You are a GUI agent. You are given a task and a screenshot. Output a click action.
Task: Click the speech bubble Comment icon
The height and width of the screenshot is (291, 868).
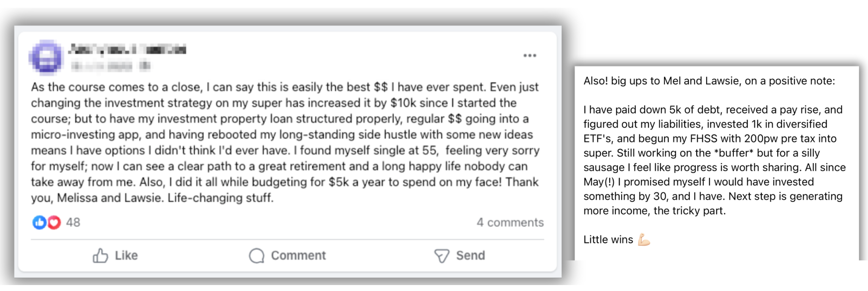(x=257, y=256)
